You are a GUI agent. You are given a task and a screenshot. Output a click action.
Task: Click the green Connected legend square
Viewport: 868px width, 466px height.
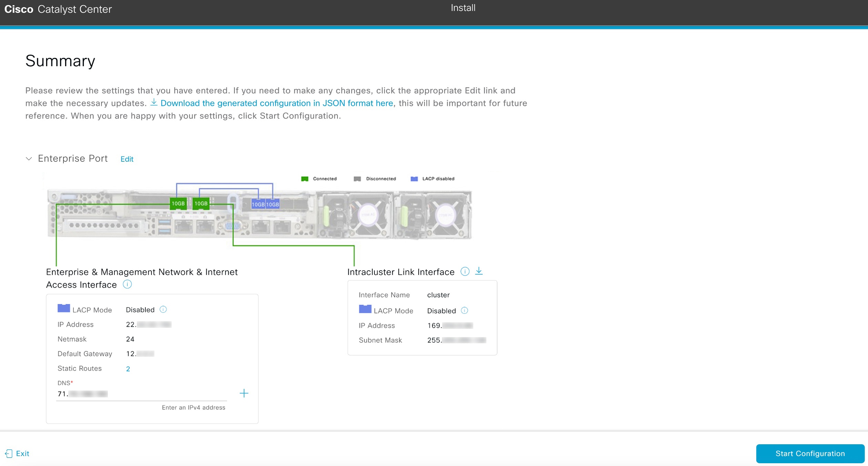point(305,179)
